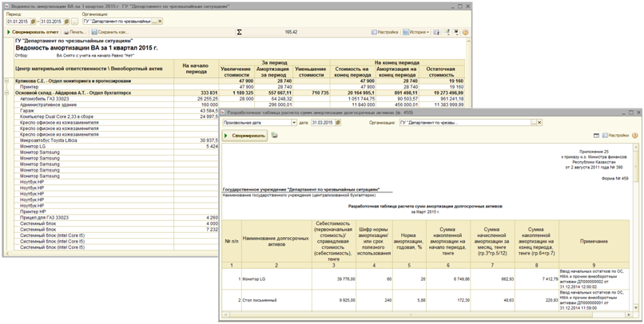
Task: Click the help icon in the form 459 window
Action: tap(636, 136)
